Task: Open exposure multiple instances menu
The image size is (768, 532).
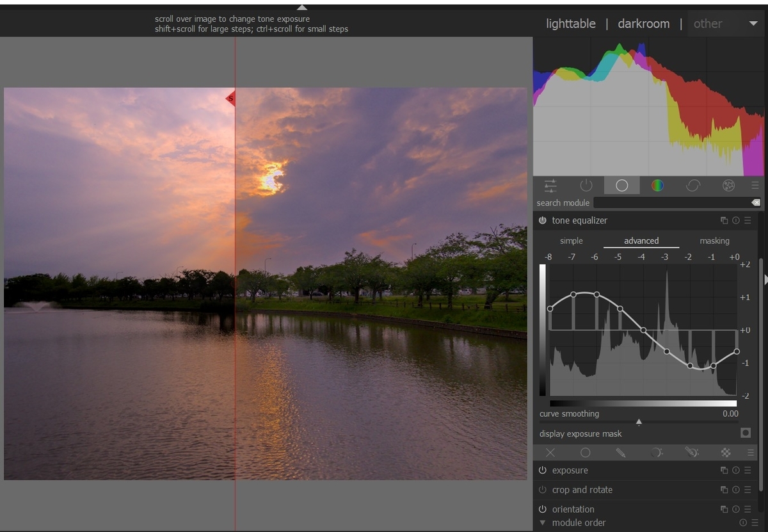Action: tap(724, 471)
